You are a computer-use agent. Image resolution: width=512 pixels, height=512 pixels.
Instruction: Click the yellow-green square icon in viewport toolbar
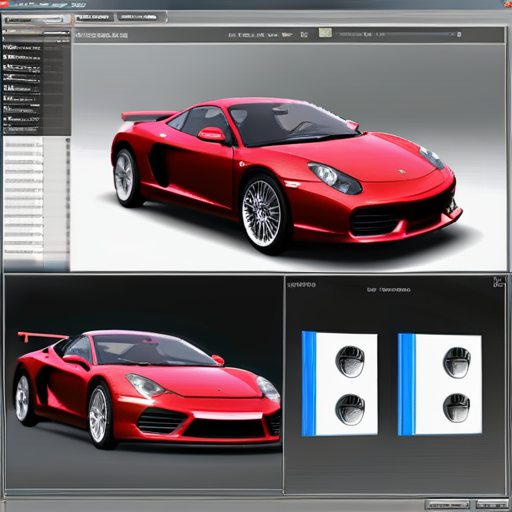(x=325, y=33)
